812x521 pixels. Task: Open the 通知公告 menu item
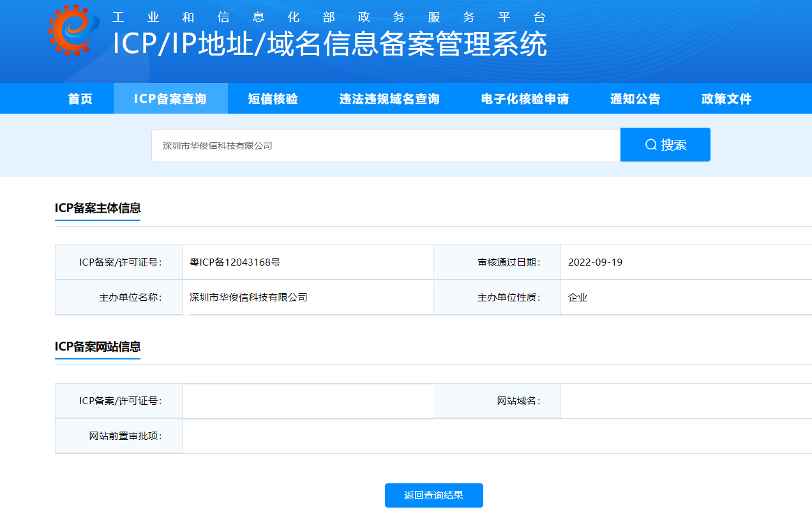point(635,99)
